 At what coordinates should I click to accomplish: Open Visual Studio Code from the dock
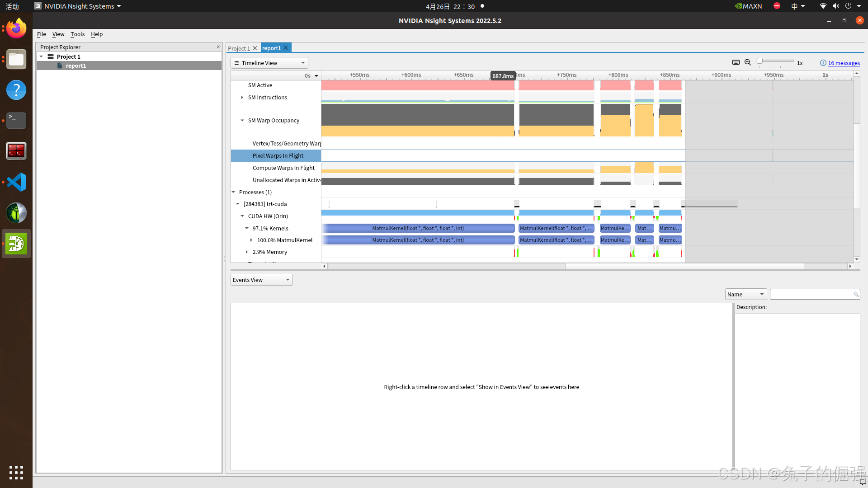(x=16, y=182)
